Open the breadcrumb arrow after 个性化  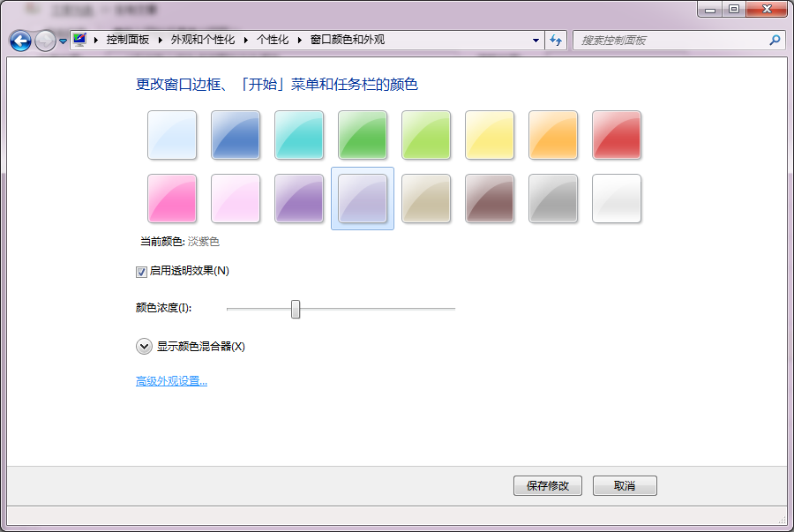pyautogui.click(x=300, y=40)
